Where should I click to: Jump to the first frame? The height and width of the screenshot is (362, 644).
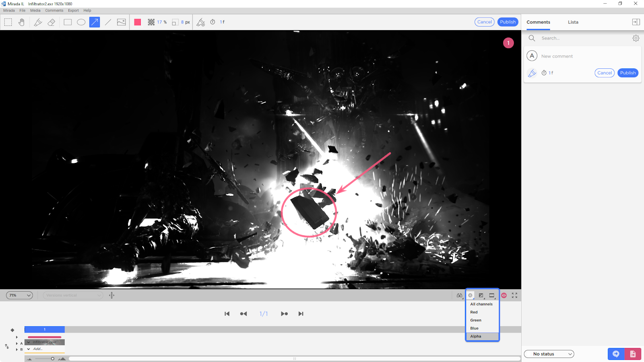[227, 314]
